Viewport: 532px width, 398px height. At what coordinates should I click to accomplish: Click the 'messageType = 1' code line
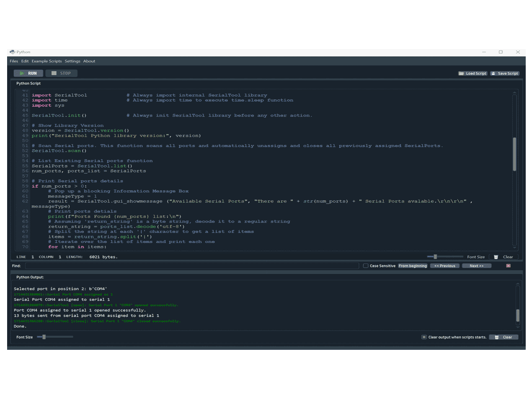click(72, 196)
